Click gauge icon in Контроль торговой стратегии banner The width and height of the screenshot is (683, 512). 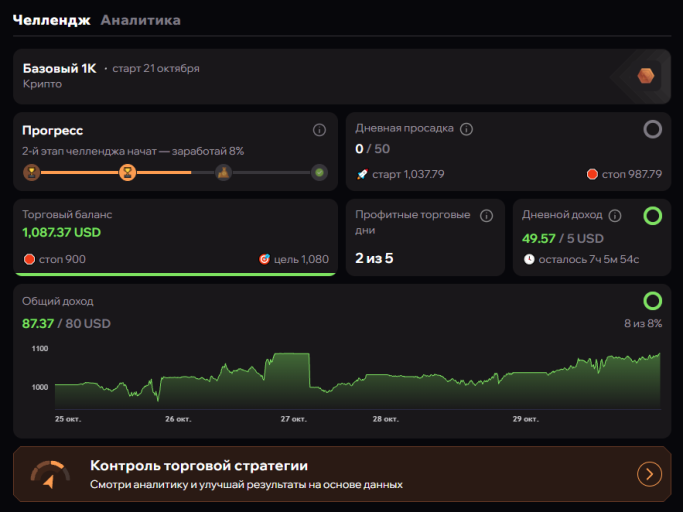(50, 474)
